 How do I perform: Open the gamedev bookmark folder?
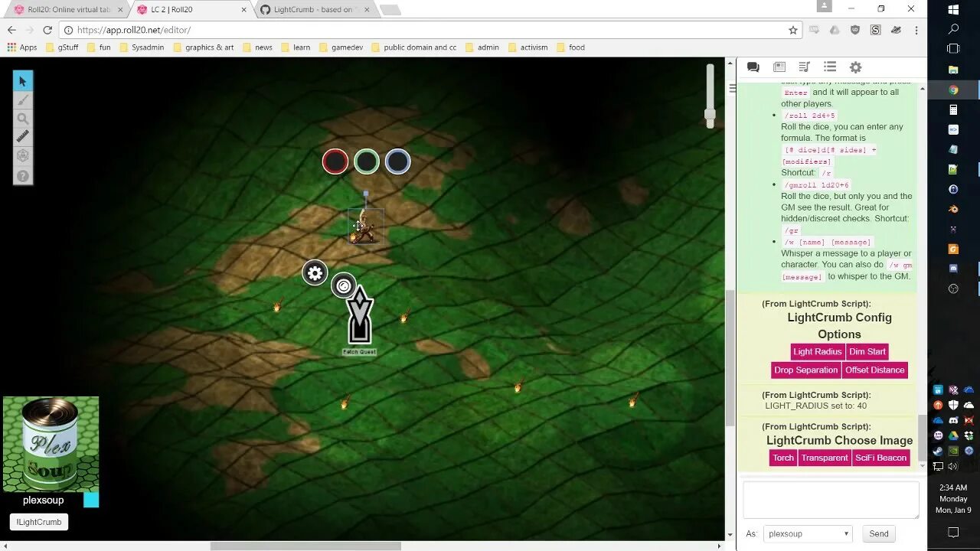click(341, 47)
